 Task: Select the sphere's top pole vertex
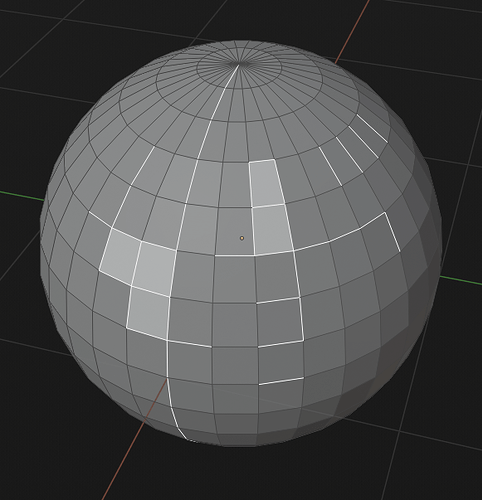239,63
